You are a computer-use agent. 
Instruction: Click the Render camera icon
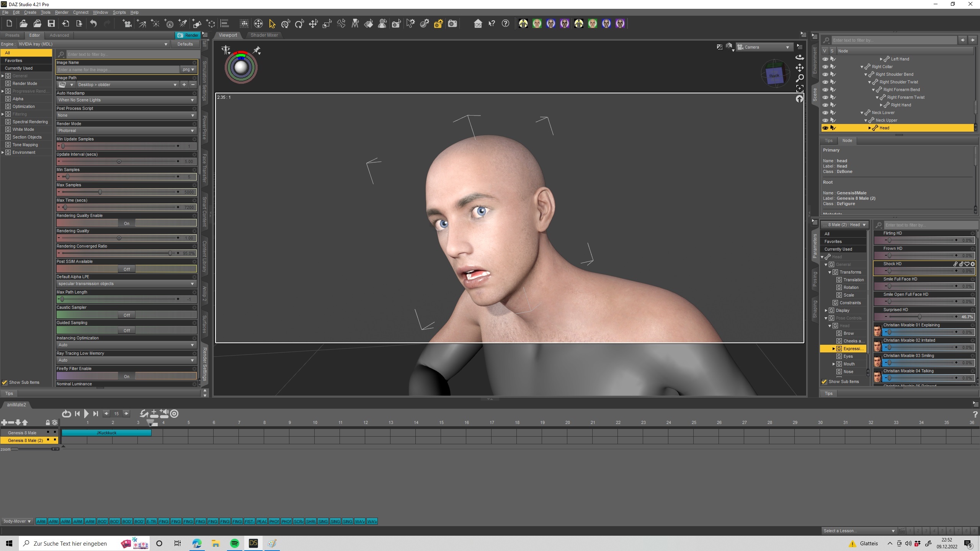(x=452, y=24)
